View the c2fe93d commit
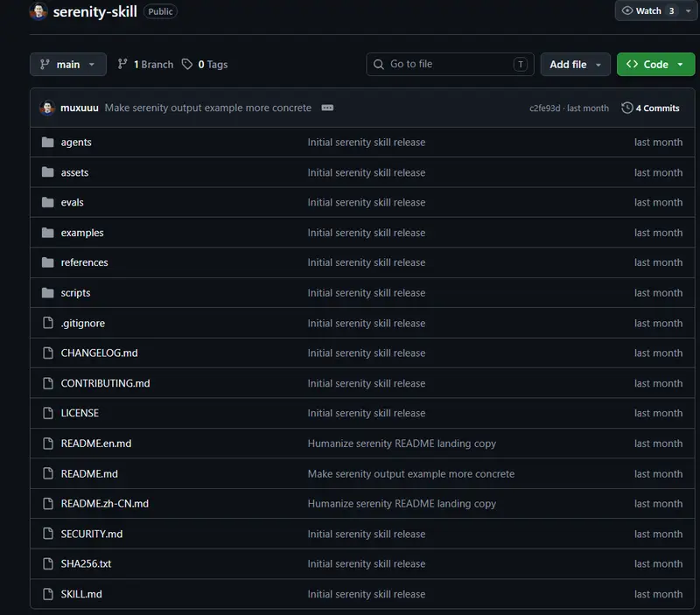This screenshot has height=615, width=700. (x=544, y=108)
